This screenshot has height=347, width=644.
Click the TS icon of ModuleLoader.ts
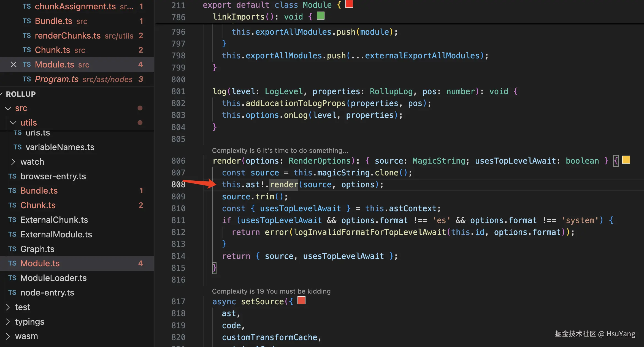pyautogui.click(x=12, y=278)
